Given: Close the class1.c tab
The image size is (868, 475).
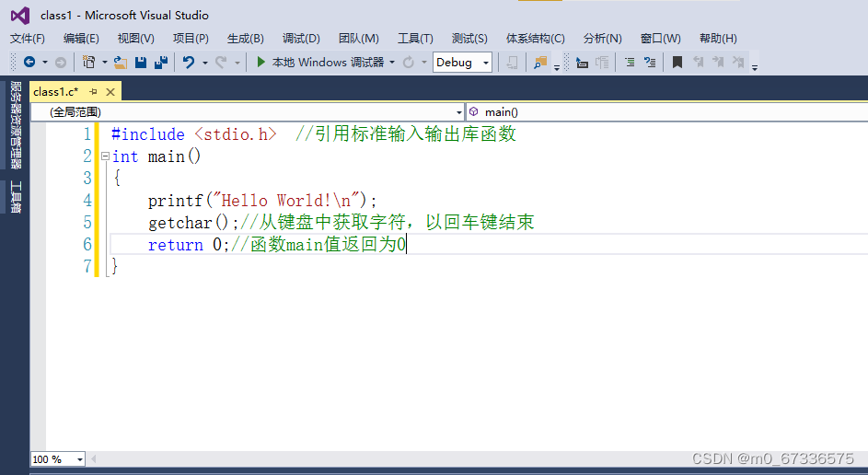Looking at the screenshot, I should click(x=110, y=92).
